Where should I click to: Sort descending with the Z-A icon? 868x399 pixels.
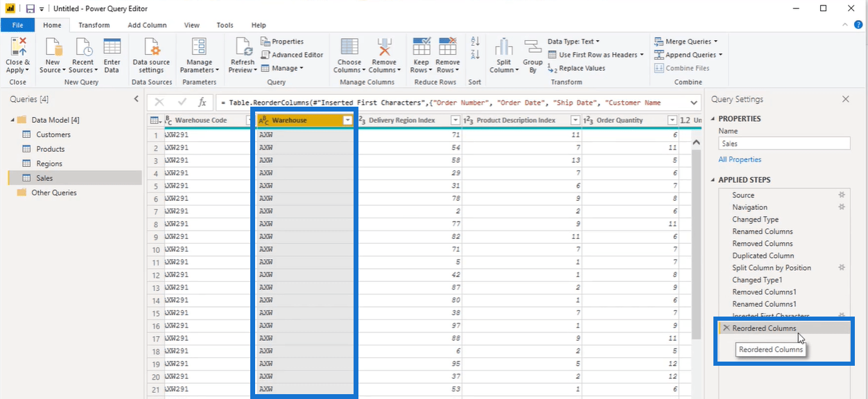point(475,55)
